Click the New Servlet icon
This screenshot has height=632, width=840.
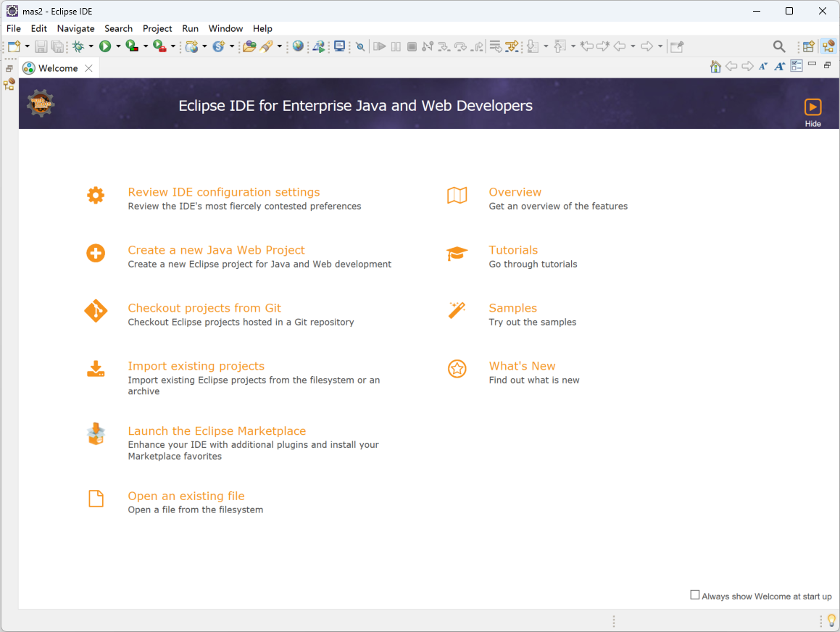[219, 46]
